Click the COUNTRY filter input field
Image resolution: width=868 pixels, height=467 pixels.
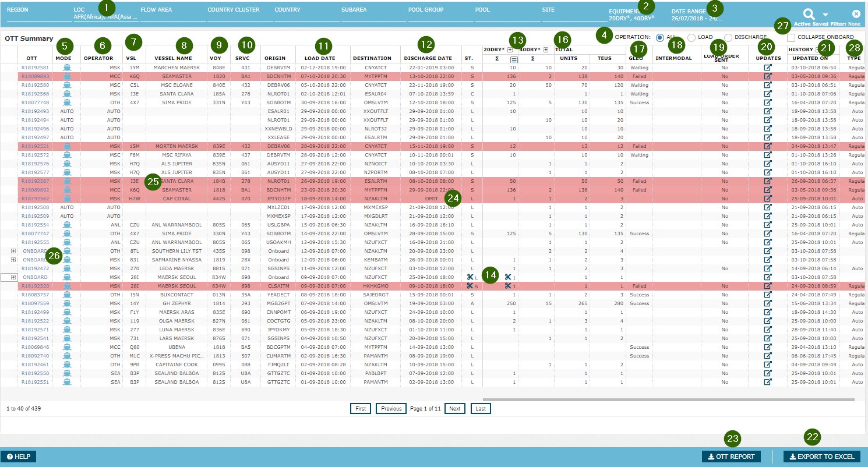(307, 17)
